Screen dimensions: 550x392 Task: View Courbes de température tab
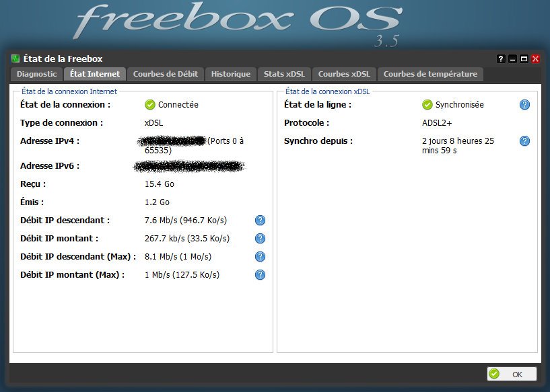click(x=430, y=74)
